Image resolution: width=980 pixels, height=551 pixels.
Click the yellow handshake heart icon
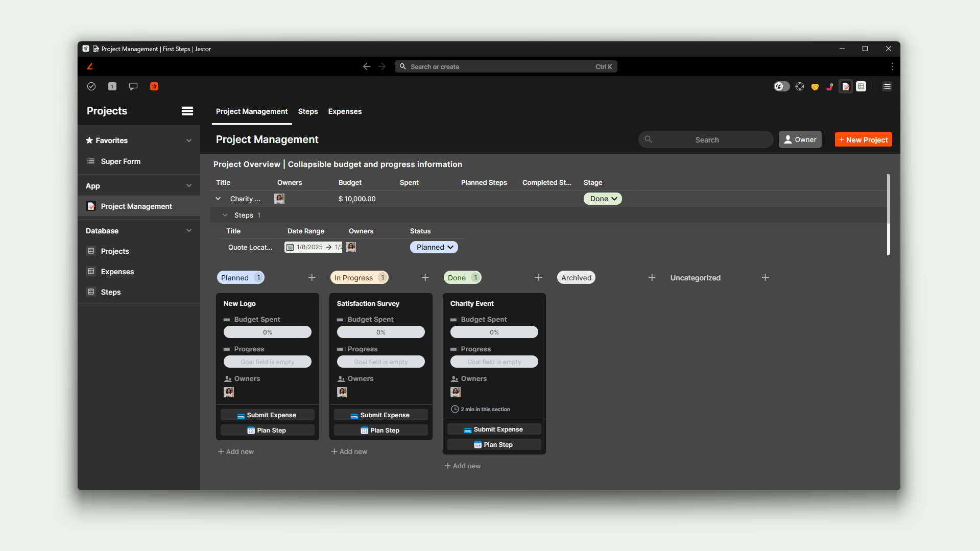(815, 86)
